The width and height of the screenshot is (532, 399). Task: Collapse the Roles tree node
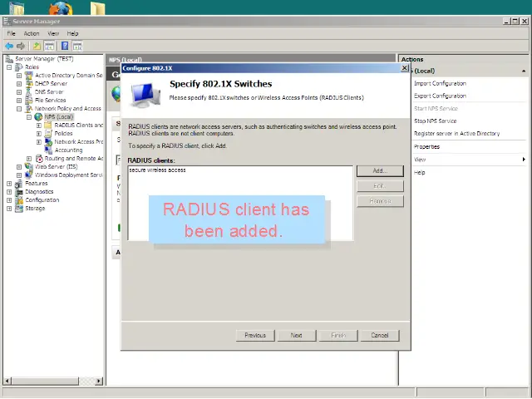pyautogui.click(x=9, y=67)
